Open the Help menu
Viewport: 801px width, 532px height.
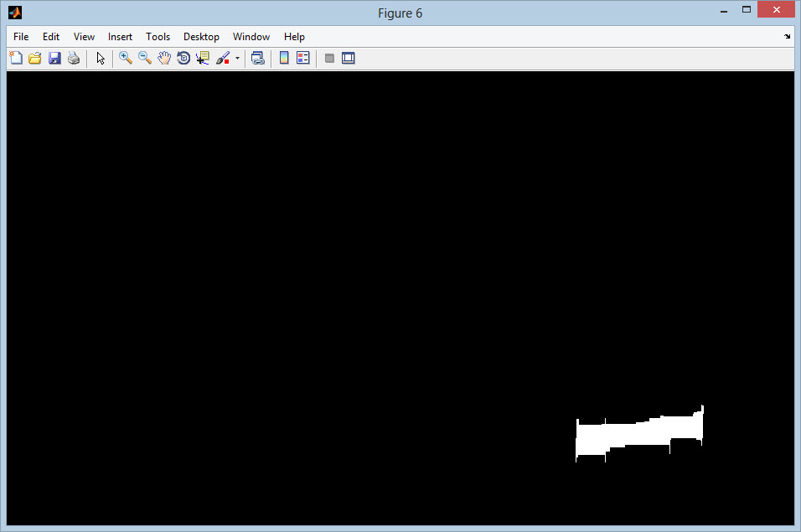tap(294, 37)
